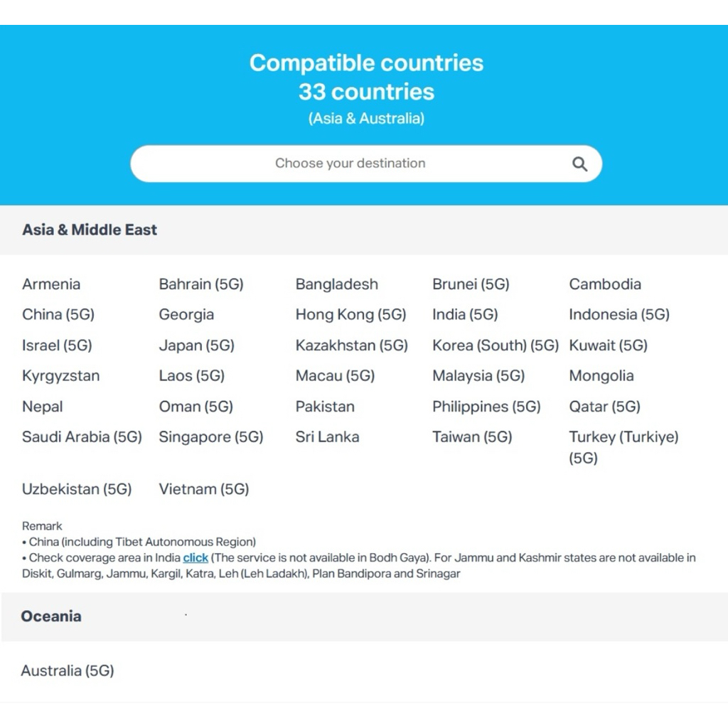
Task: Select Uzbekistan (5G)
Action: click(77, 489)
